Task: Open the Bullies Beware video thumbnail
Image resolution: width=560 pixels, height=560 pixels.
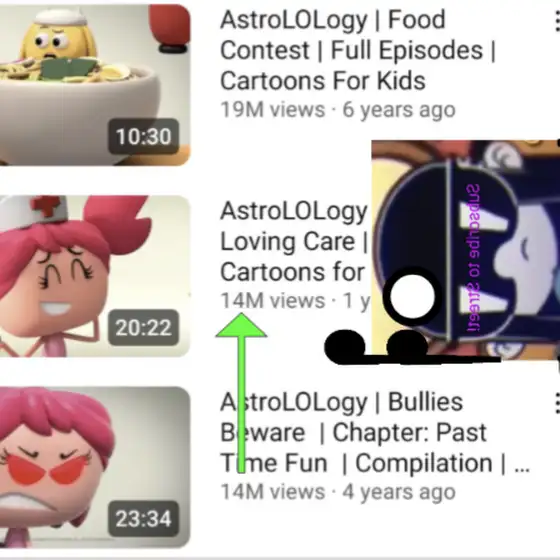Action: [x=95, y=467]
